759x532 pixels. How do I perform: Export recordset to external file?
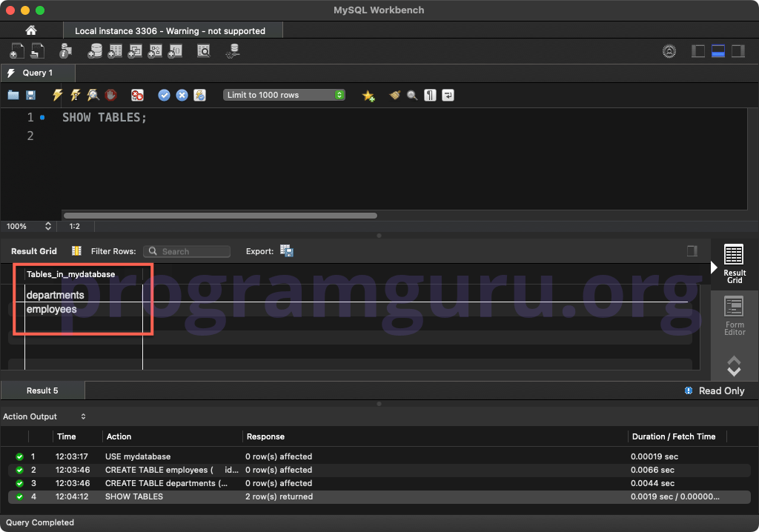click(x=287, y=250)
